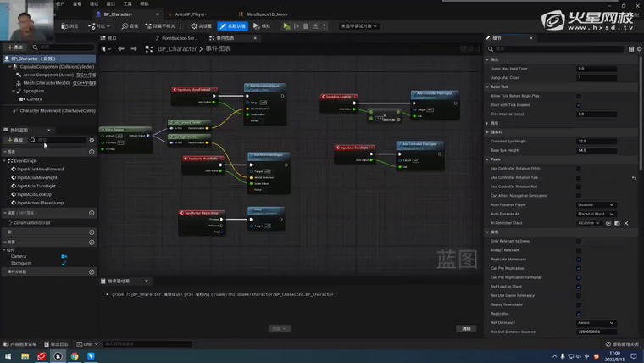Image resolution: width=644 pixels, height=363 pixels.
Task: Clear the AI Controller Class value
Action: 626,223
